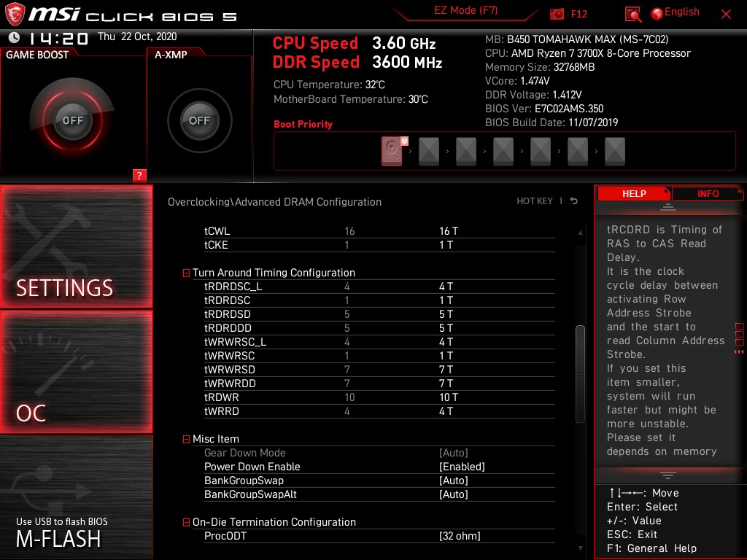Collapse the On-Die Termination Configuration section

click(185, 521)
